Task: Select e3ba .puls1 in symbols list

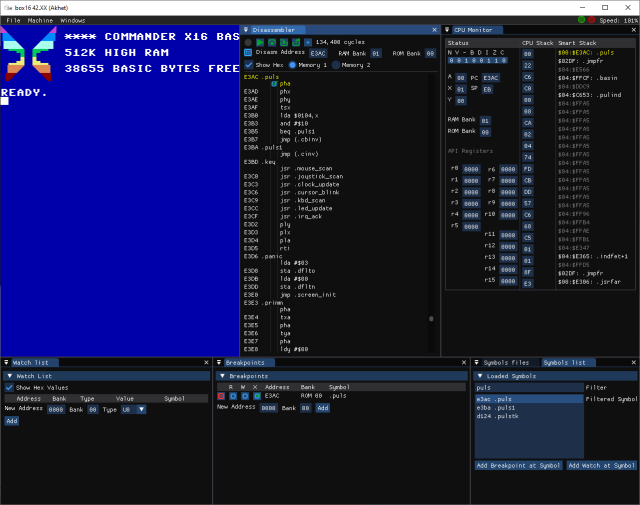Action: pos(529,408)
